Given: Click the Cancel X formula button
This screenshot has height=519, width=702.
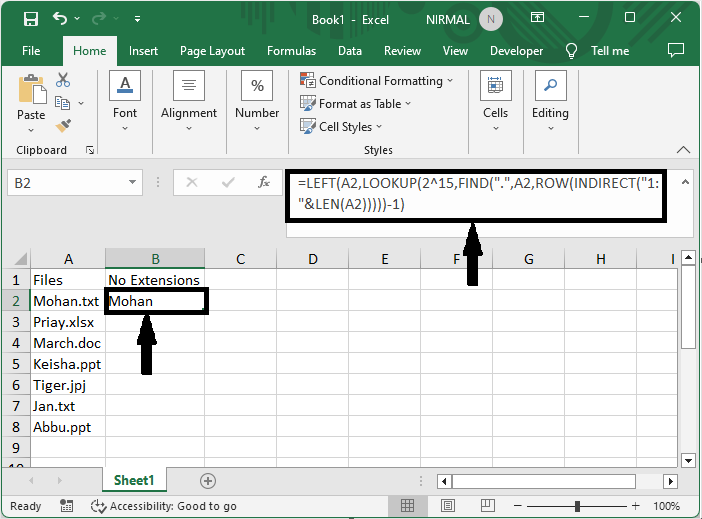Looking at the screenshot, I should tap(192, 182).
